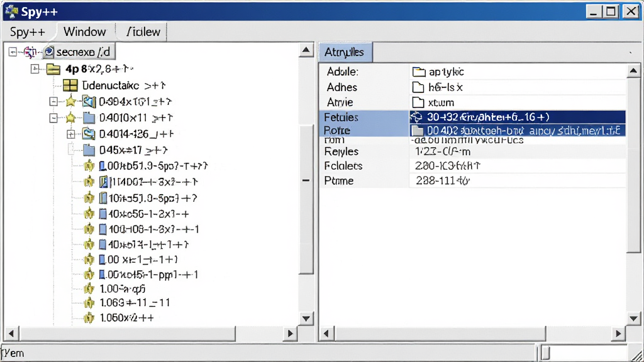Select the 0.4014-126 tree row text
The width and height of the screenshot is (644, 362).
(x=136, y=134)
